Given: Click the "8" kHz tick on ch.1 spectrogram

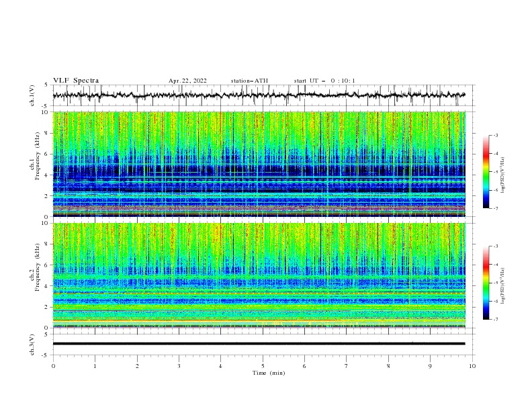Looking at the screenshot, I should tap(47, 133).
